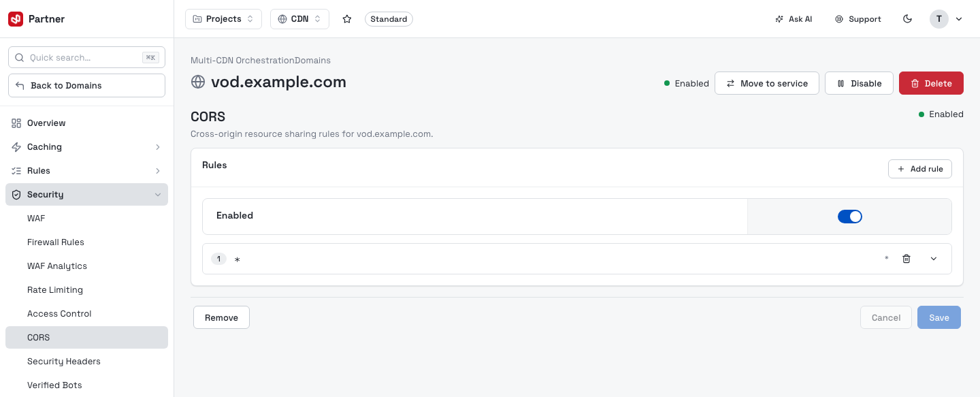Screen dimensions: 980x397
Task: Expand rule 1 with chevron
Action: point(934,259)
